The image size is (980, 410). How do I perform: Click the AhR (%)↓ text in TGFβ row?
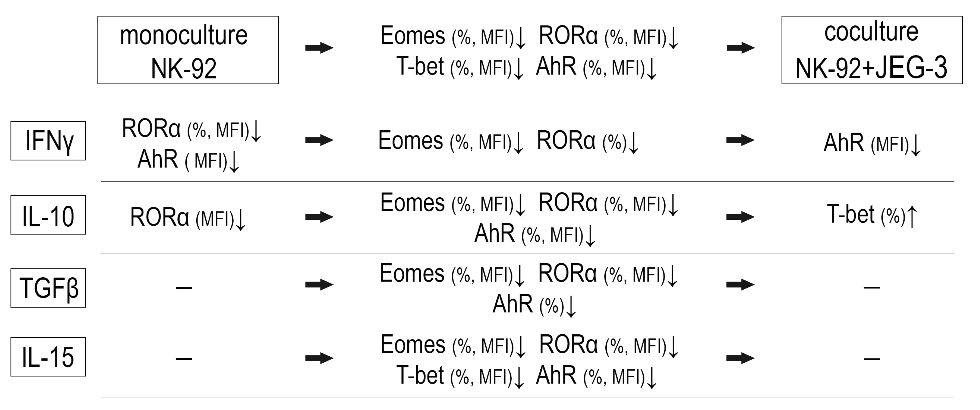(x=534, y=305)
